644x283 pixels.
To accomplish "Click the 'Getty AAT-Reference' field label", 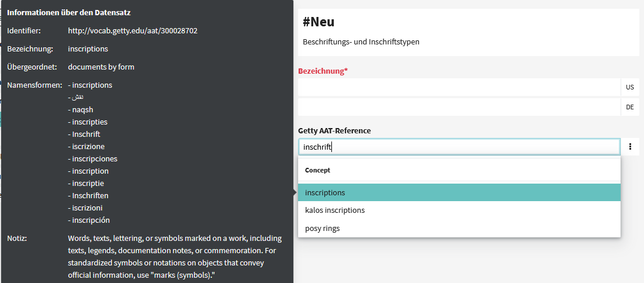I will tap(334, 130).
